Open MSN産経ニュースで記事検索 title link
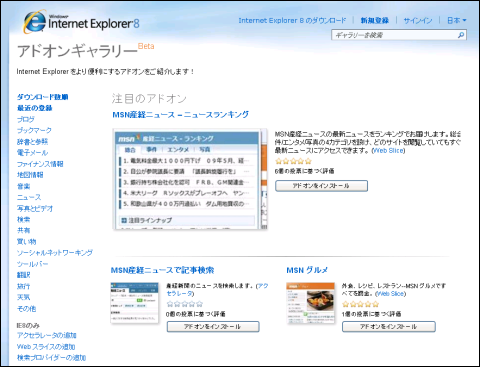The width and height of the screenshot is (480, 367). click(x=162, y=270)
